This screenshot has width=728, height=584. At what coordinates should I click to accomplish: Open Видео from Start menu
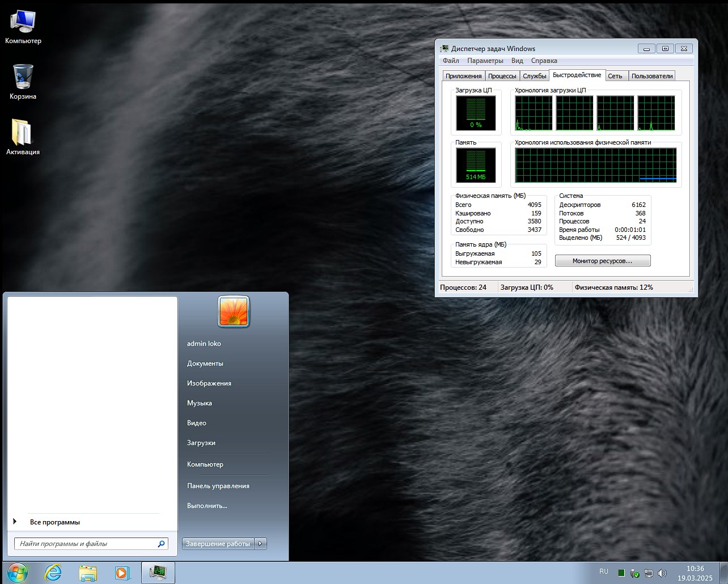point(197,423)
